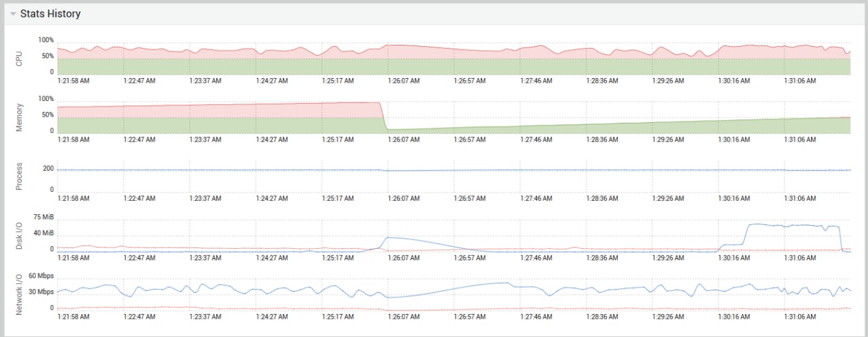Screen dimensions: 868x337
Task: Click the 100% value on CPU chart
Action: [x=45, y=41]
